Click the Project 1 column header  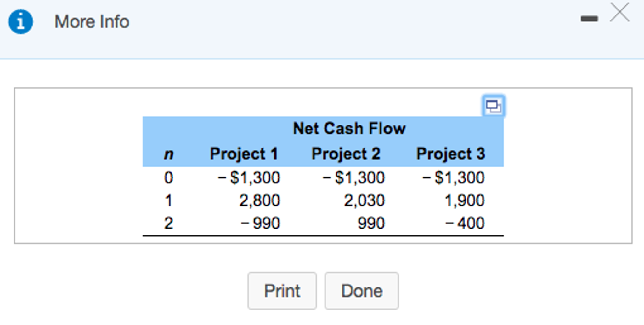pyautogui.click(x=245, y=154)
